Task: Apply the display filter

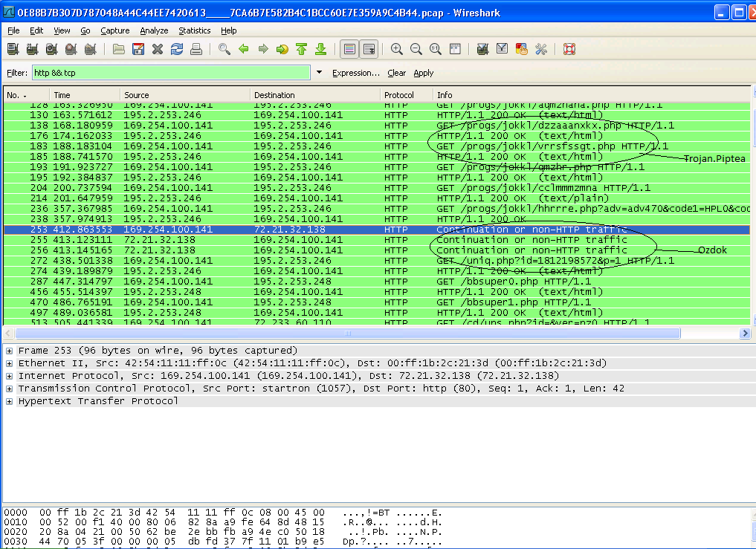Action: click(423, 73)
